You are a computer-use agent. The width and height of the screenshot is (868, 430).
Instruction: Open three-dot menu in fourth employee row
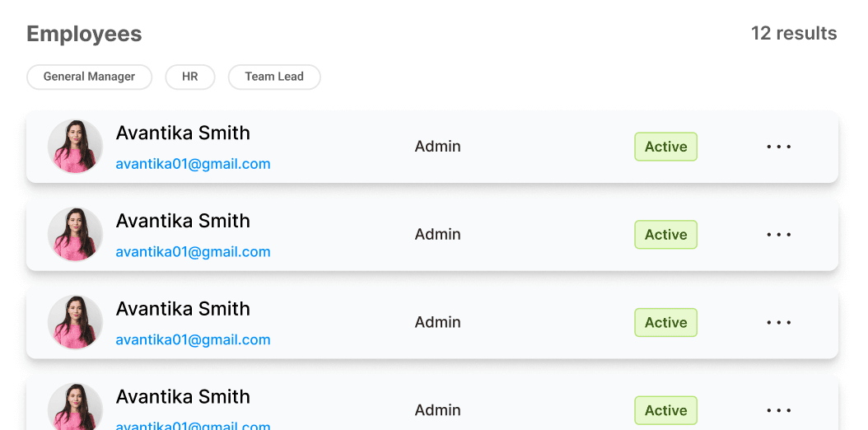tap(778, 410)
